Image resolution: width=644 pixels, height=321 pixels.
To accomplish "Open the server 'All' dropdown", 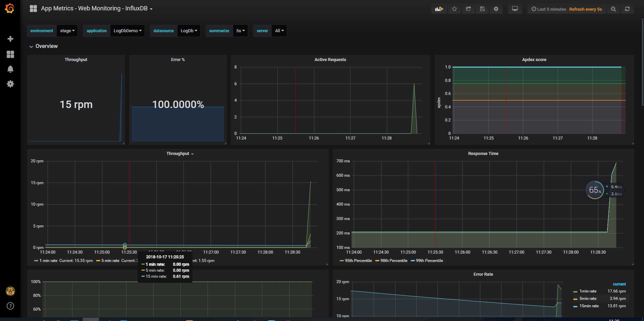I will pyautogui.click(x=279, y=31).
